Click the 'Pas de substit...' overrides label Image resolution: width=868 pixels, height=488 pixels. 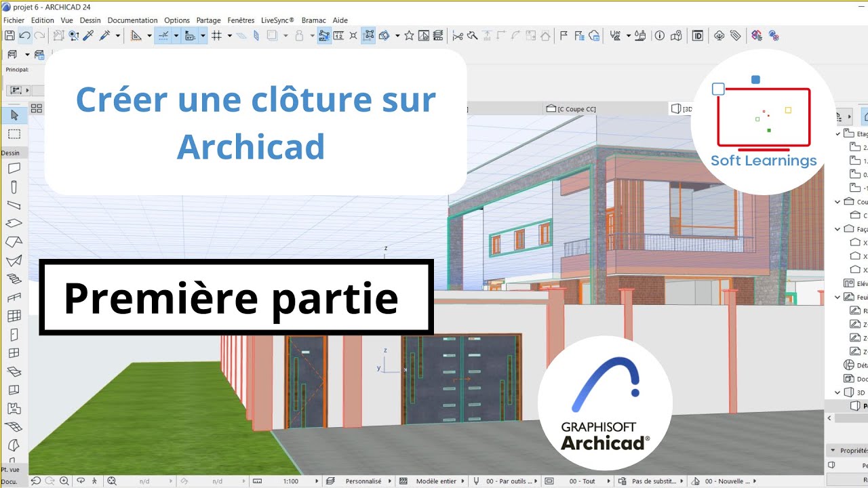tap(656, 481)
